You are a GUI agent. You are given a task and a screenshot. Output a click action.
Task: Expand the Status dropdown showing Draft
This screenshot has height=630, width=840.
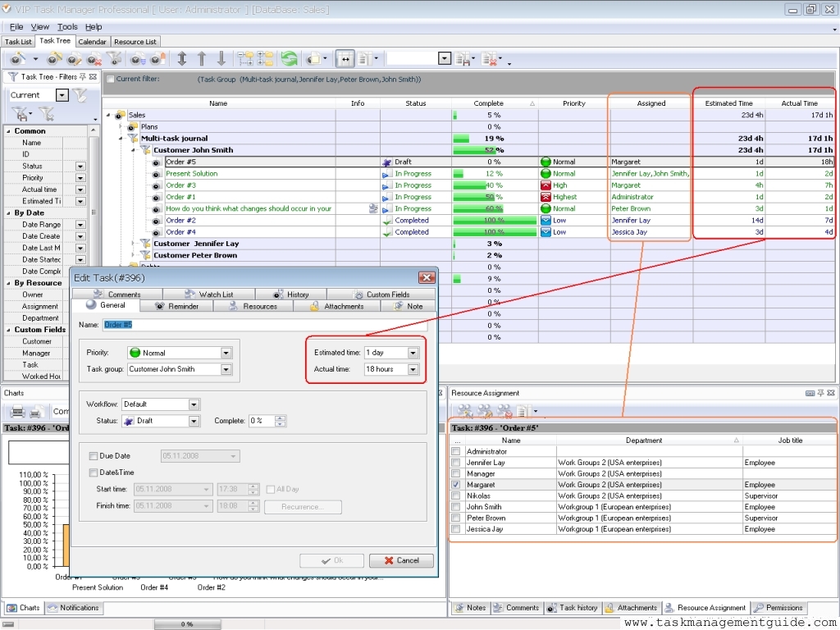194,421
